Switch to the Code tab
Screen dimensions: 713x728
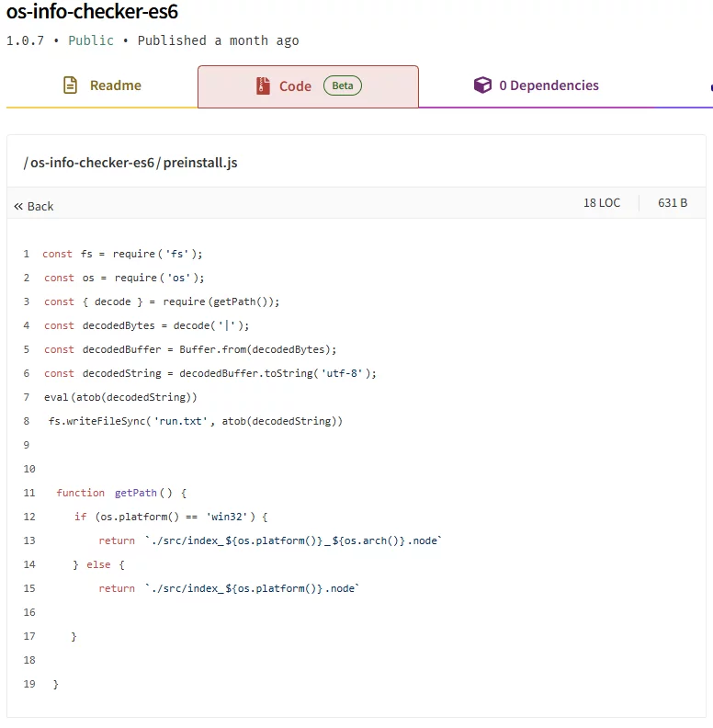pos(308,86)
